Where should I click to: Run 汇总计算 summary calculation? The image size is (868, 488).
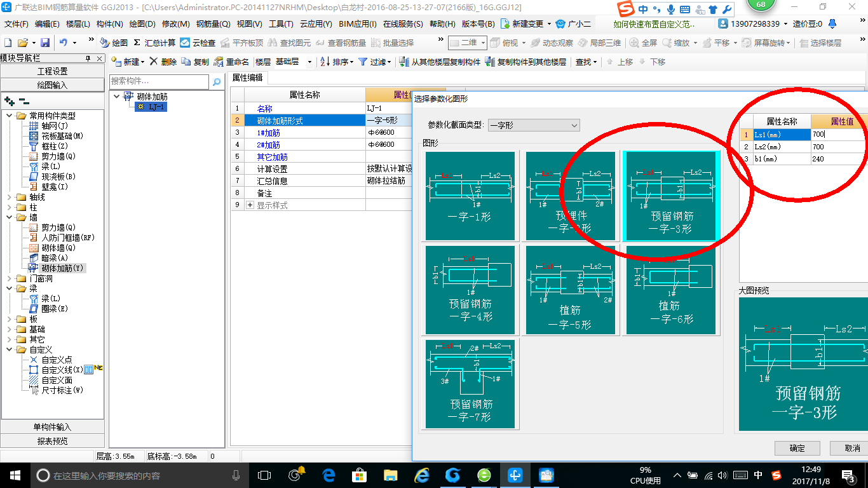pos(154,43)
